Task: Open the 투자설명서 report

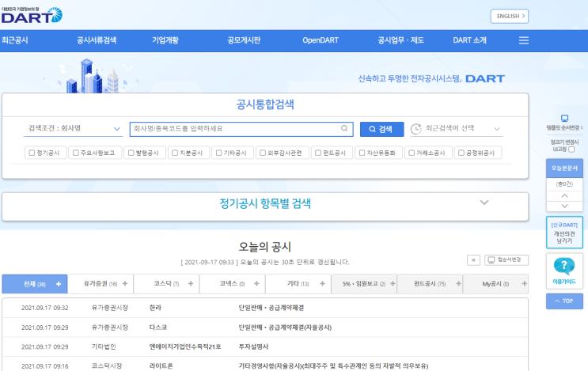Action: [253, 346]
